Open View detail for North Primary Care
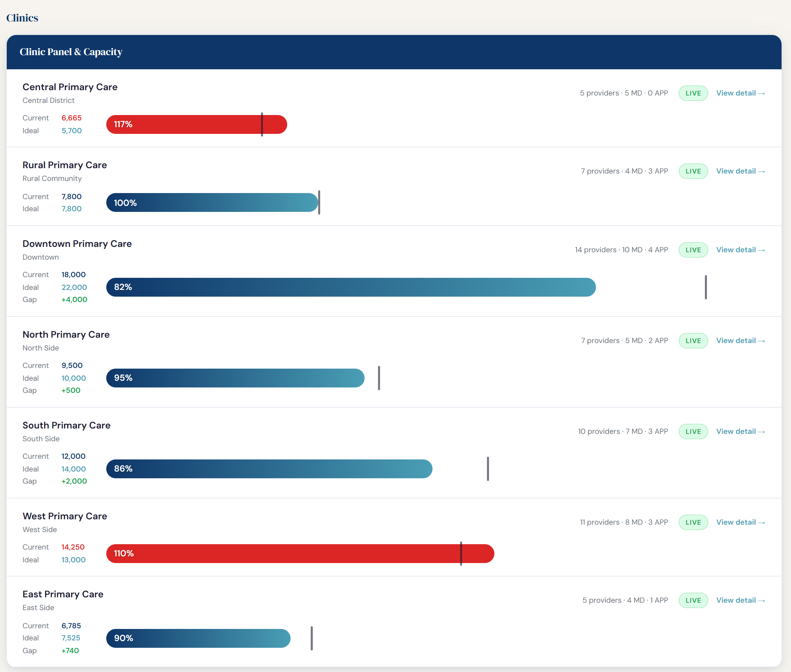 click(740, 341)
